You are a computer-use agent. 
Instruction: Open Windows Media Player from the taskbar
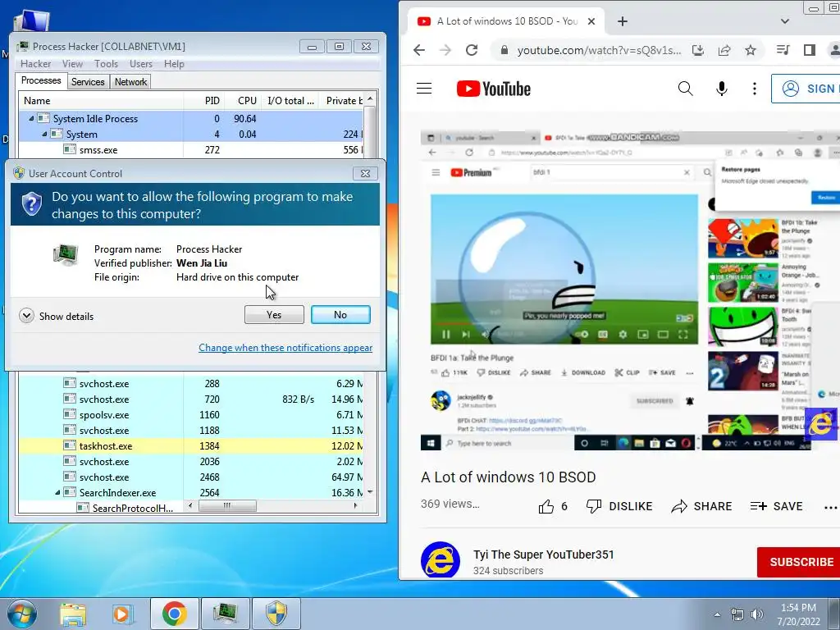pos(123,614)
